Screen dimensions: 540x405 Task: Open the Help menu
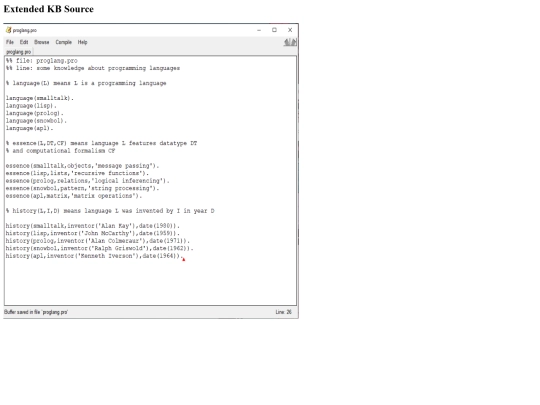[82, 42]
